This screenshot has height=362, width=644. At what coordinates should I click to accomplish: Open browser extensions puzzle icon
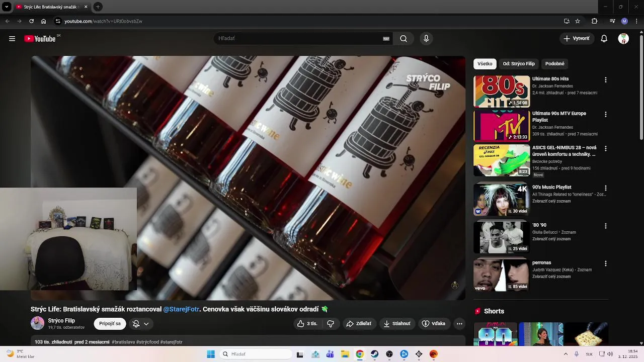point(594,21)
